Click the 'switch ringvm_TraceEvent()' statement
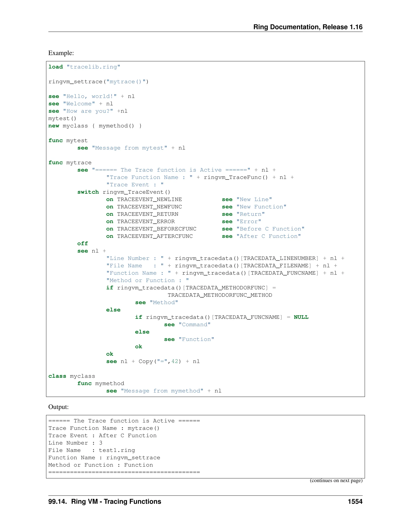The width and height of the screenshot is (411, 532). [124, 192]
